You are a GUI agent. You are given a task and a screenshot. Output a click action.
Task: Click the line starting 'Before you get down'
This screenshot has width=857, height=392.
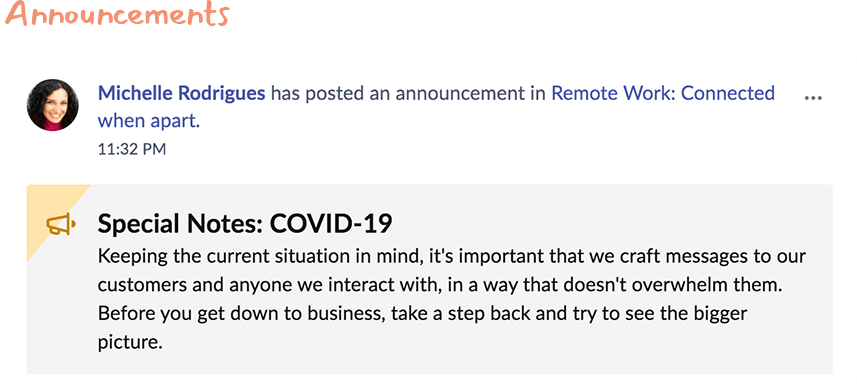click(x=422, y=314)
